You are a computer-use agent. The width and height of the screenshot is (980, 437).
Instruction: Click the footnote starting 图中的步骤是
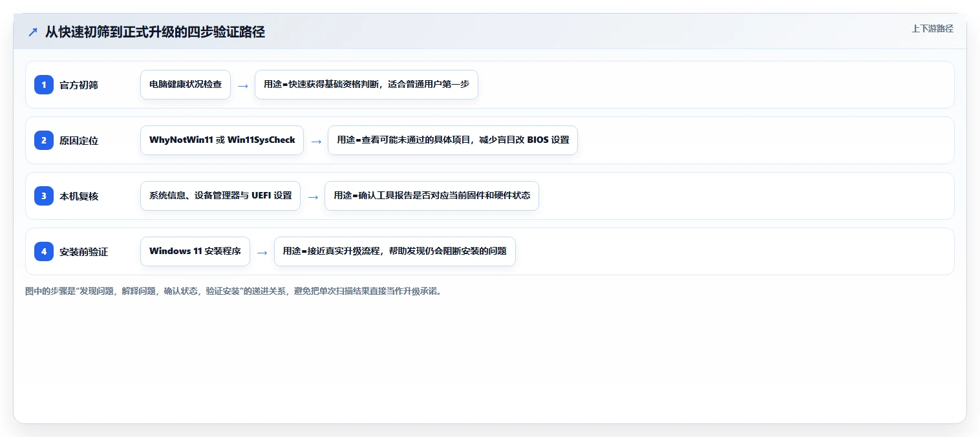click(233, 291)
